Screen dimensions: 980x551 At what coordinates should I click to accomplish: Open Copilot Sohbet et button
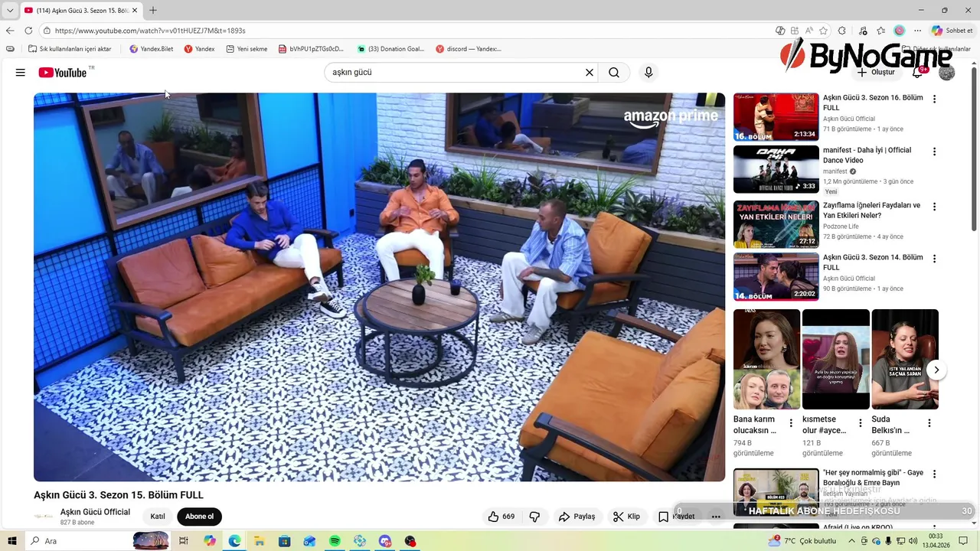(x=952, y=31)
